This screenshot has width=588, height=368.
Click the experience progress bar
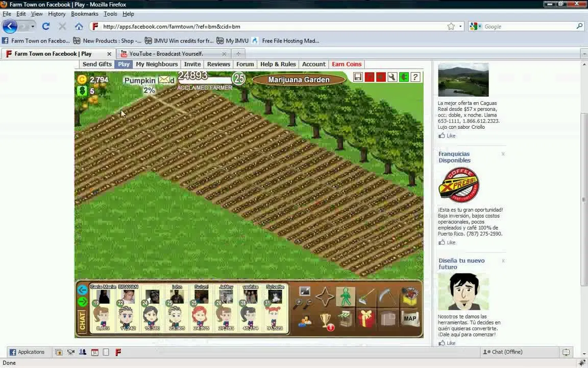coord(205,80)
